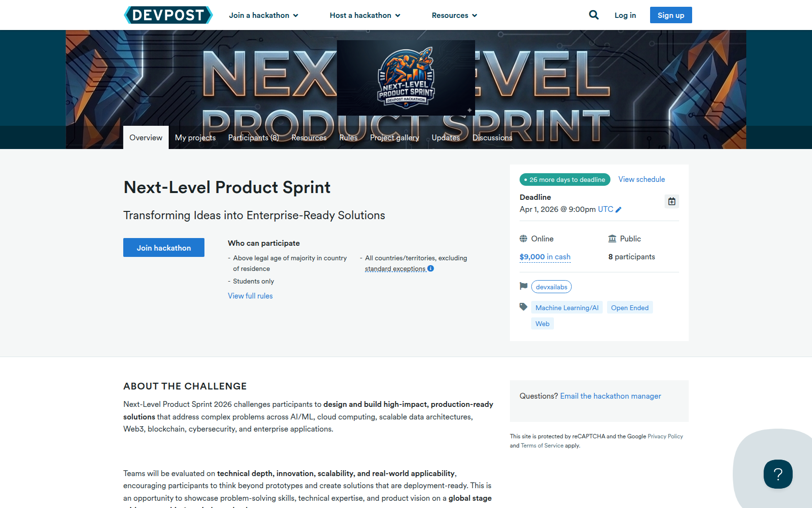Screen dimensions: 812x508
Task: Expand the Join a hackathon menu
Action: click(x=263, y=15)
